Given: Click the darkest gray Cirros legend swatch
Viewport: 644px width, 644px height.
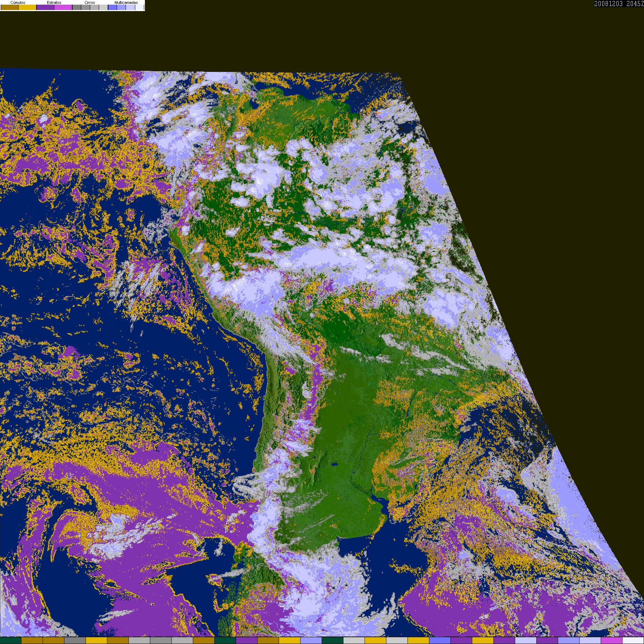Looking at the screenshot, I should (77, 8).
